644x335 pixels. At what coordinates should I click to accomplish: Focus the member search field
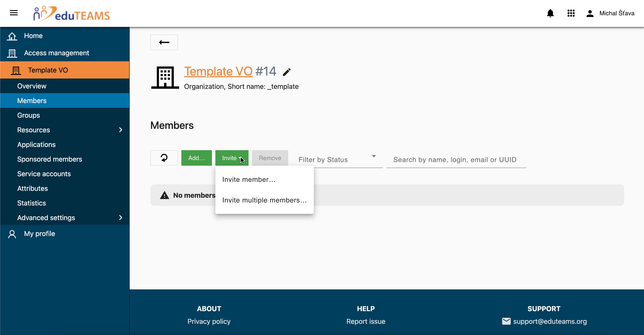click(x=456, y=159)
